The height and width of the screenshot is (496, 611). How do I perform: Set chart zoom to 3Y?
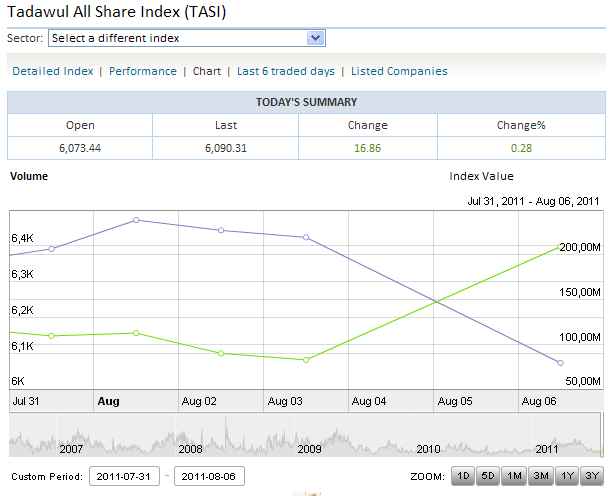coord(592,476)
